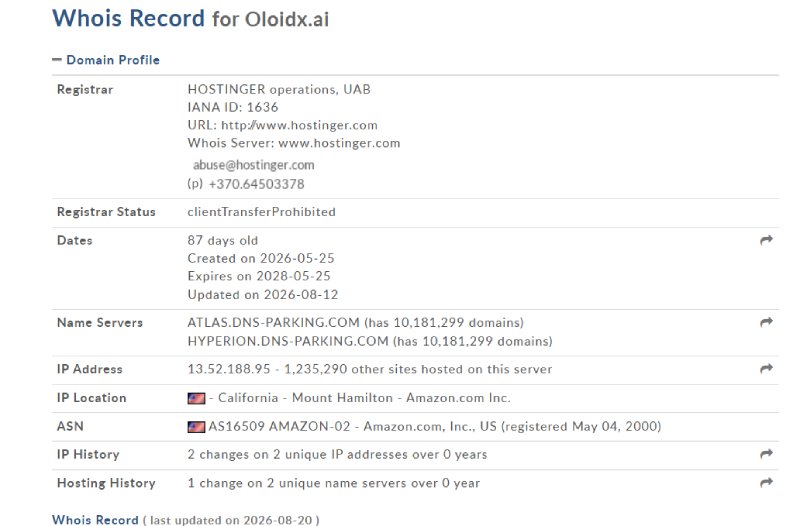This screenshot has height=526, width=800.
Task: Click the Updated on 2026-08-12 line
Action: tap(263, 294)
